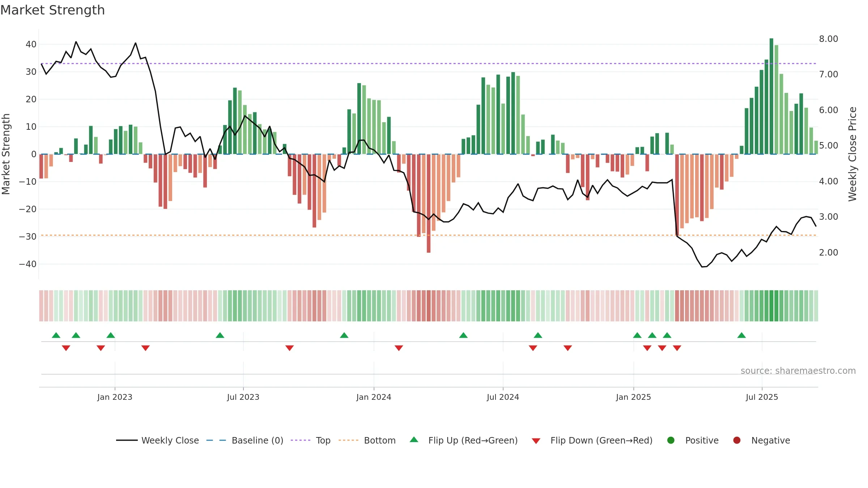Click the blue dashed Baseline line sample
The image size is (868, 488).
[216, 440]
